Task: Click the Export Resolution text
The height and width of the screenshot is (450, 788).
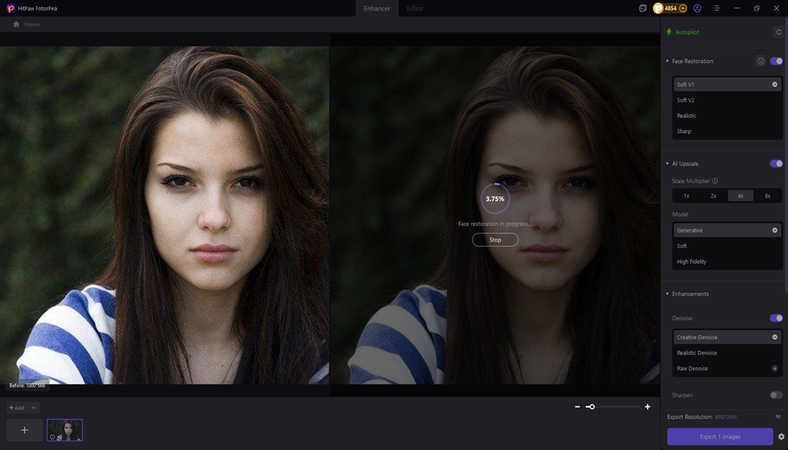Action: [x=690, y=417]
